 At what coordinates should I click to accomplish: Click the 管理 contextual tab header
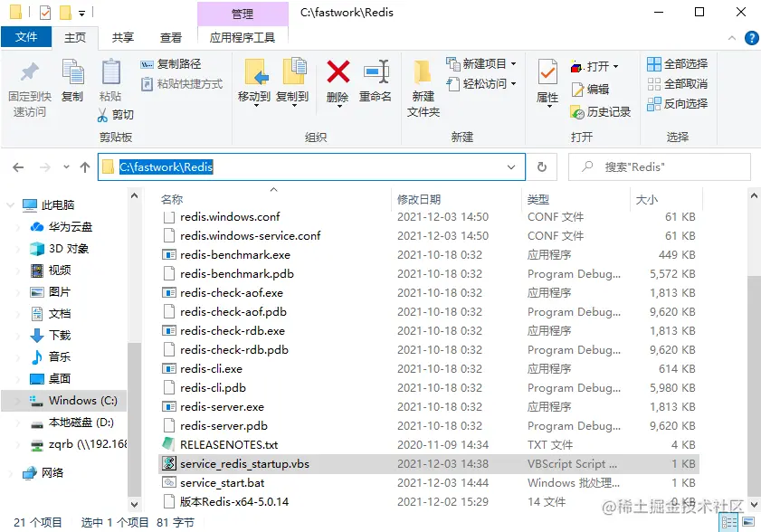tap(243, 14)
